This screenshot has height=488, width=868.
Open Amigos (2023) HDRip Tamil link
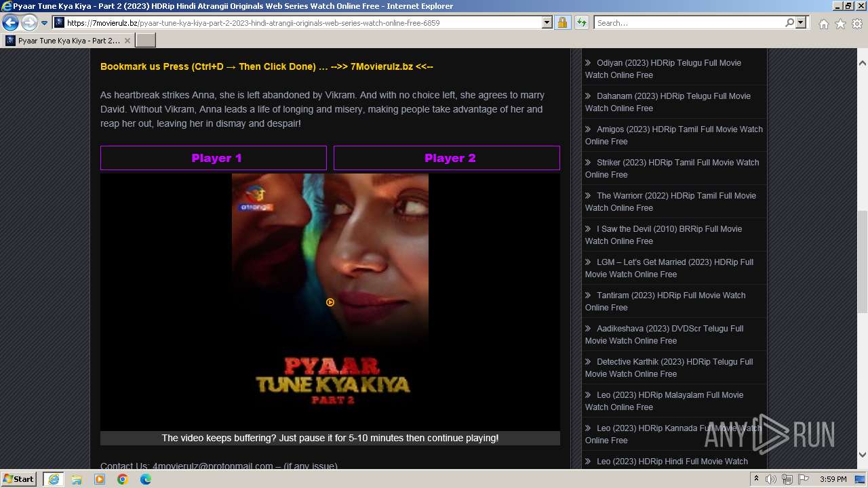tap(673, 136)
